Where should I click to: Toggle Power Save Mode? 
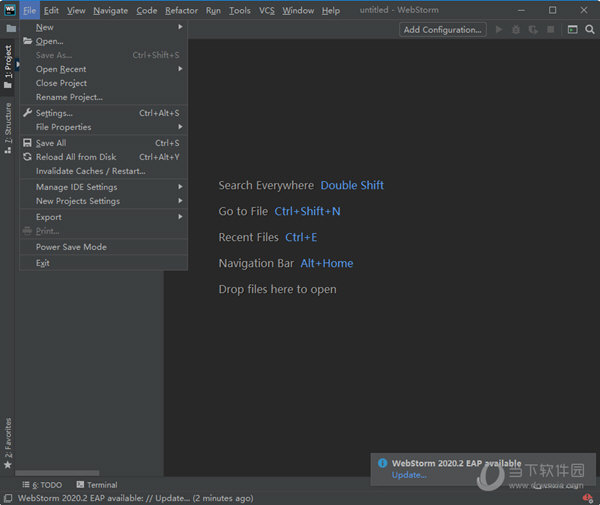[x=103, y=247]
